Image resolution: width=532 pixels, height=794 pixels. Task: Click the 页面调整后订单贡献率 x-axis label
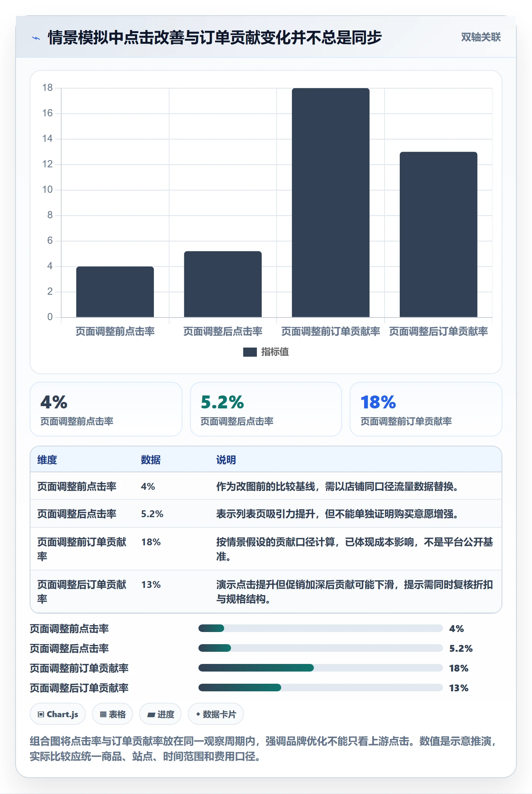(439, 332)
